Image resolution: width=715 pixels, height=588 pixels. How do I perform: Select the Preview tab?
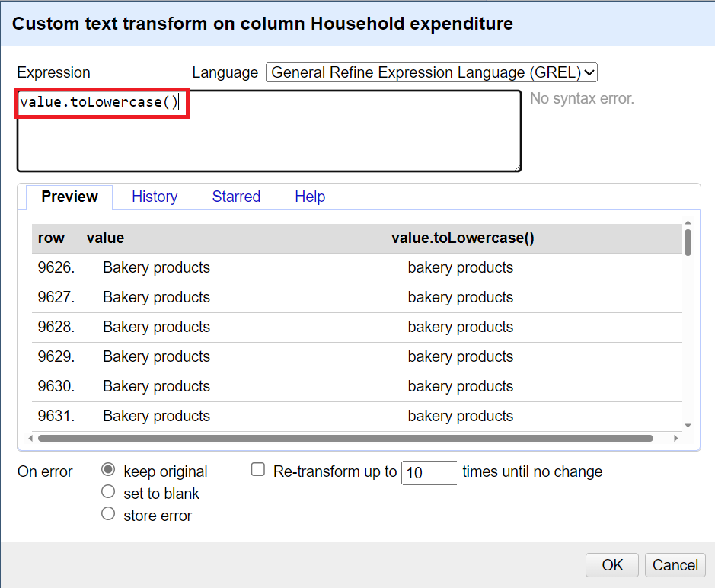(x=69, y=197)
